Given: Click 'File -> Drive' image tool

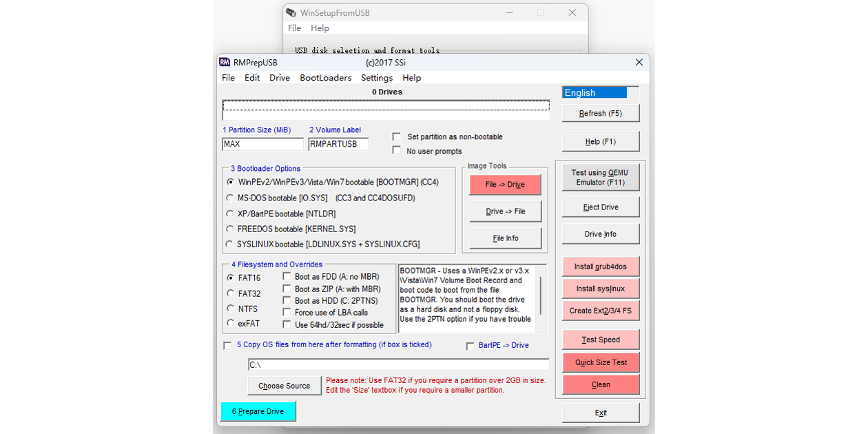Looking at the screenshot, I should [x=505, y=185].
